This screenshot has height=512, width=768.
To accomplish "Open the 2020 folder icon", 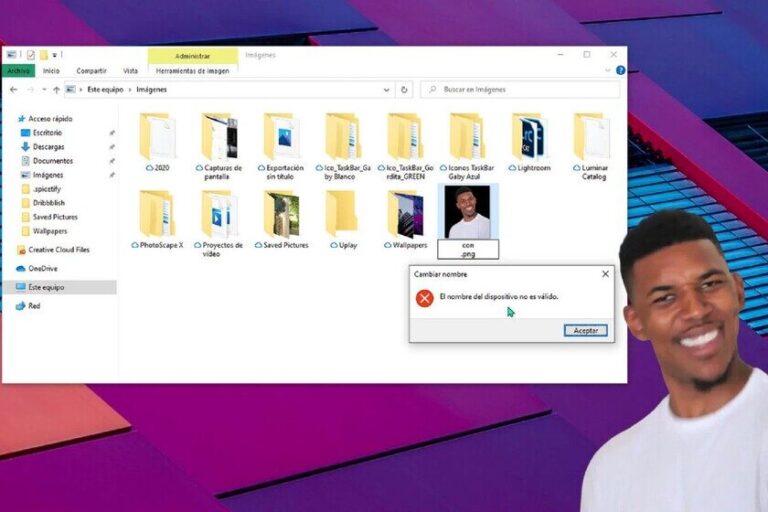I will click(x=157, y=137).
